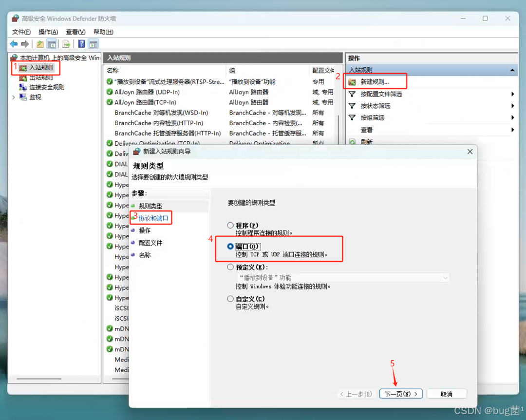Select the 规则类型 wizard step
Screen dimensions: 526x420
pos(150,206)
